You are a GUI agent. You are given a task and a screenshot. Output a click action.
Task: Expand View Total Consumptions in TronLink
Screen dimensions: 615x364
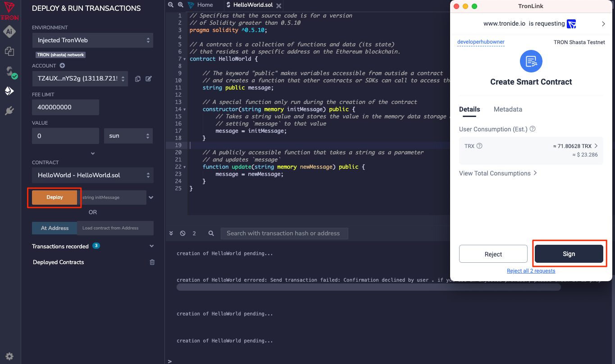pyautogui.click(x=498, y=173)
